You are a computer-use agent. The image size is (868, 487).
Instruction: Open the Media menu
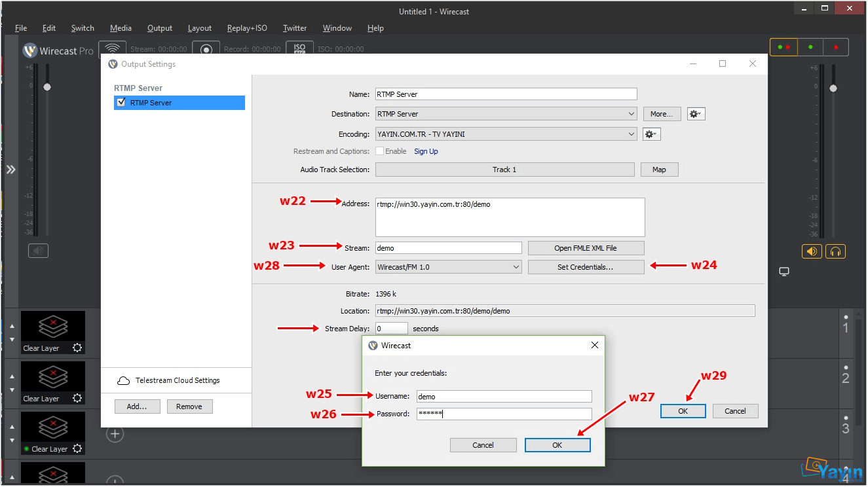pos(121,28)
